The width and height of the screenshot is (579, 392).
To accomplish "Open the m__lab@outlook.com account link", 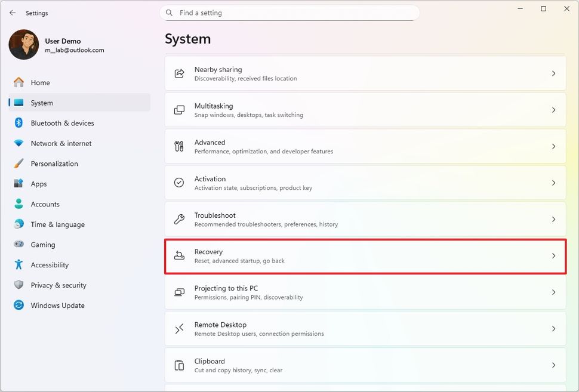I will (x=75, y=50).
